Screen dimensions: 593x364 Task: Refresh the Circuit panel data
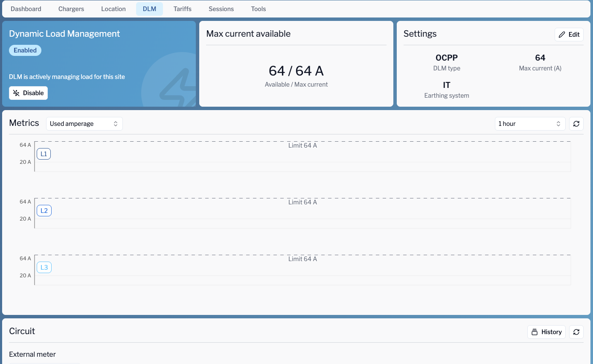click(x=576, y=332)
